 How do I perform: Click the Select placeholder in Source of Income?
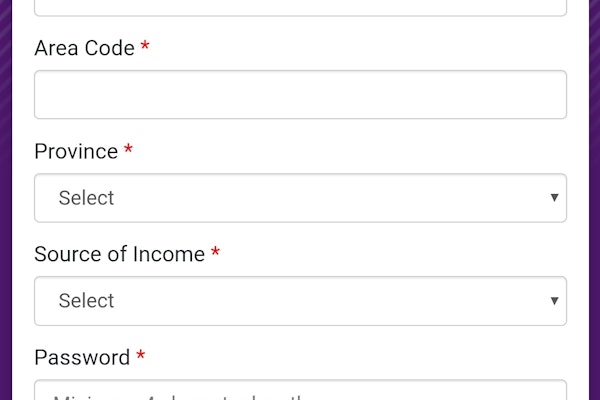click(86, 301)
